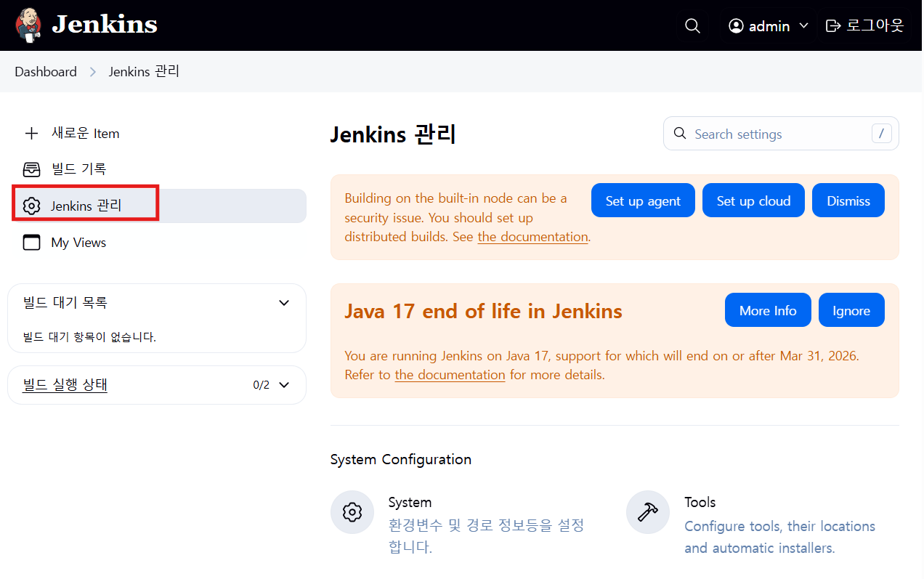
Task: Open the Tools hammer icon
Action: click(648, 512)
